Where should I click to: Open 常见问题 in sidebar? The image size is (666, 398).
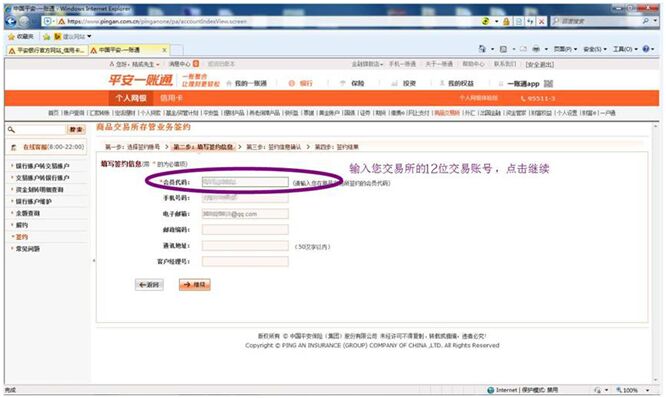pos(28,249)
